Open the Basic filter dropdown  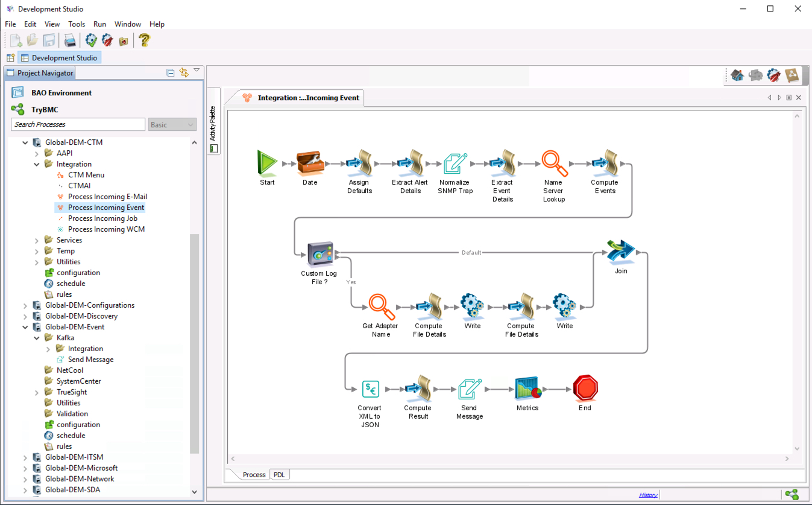click(172, 124)
